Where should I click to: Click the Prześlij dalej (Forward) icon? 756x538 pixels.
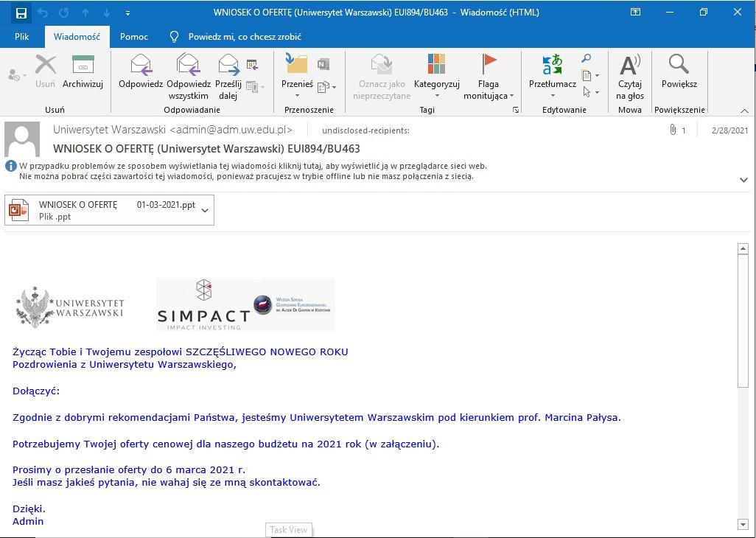[228, 66]
